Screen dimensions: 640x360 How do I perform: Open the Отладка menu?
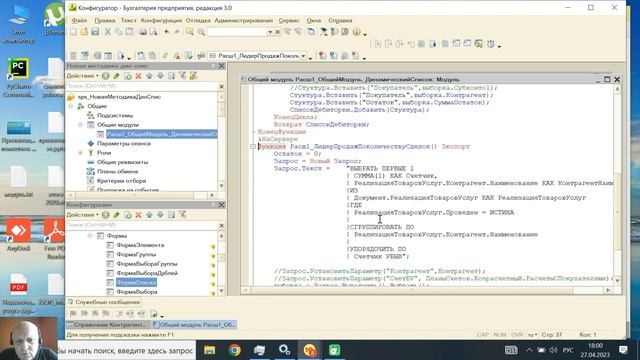coord(198,20)
